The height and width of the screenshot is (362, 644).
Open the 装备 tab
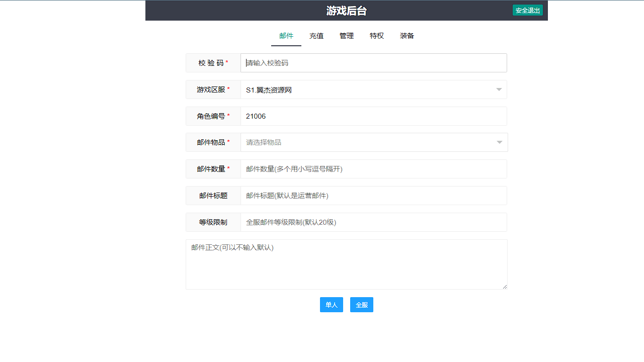pyautogui.click(x=407, y=36)
